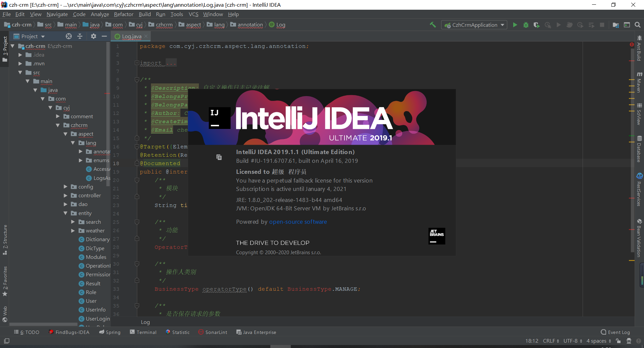
Task: Open the Maven tool window
Action: tap(639, 82)
